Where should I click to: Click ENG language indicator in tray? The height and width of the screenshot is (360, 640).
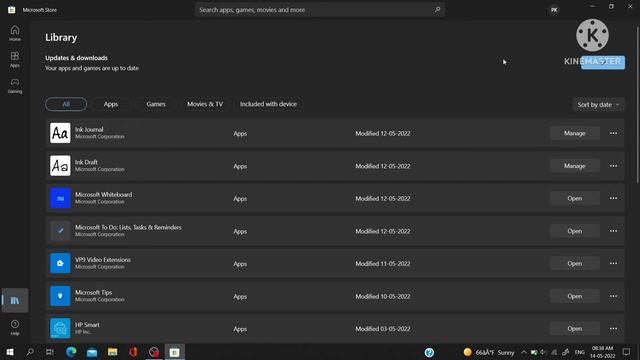point(580,352)
